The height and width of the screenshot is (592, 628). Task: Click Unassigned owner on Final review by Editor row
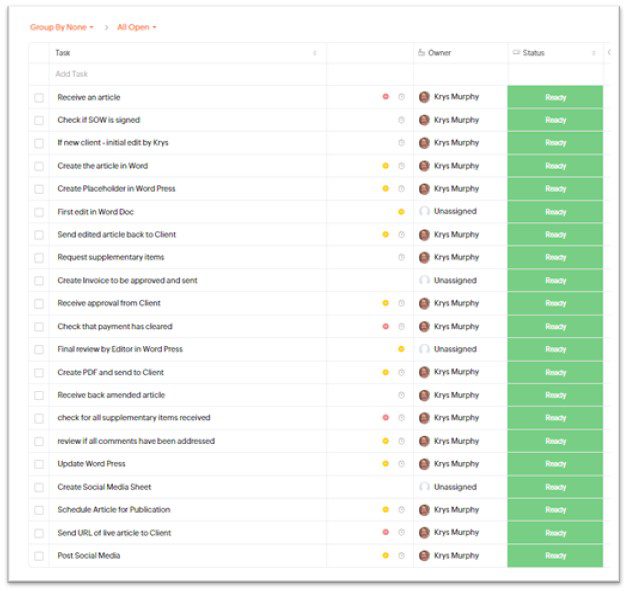455,349
